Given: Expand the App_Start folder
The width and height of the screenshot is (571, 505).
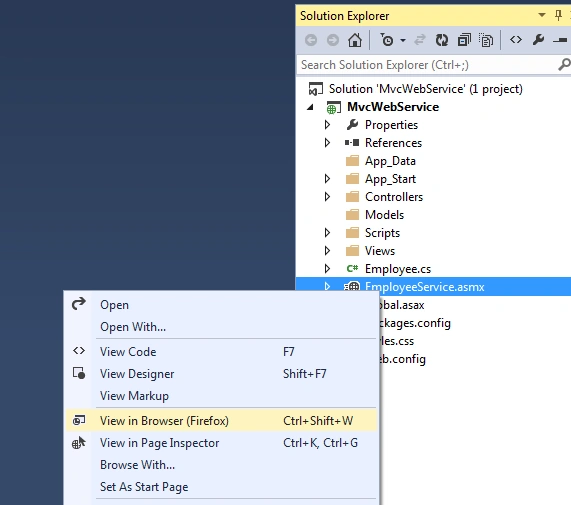Looking at the screenshot, I should pyautogui.click(x=327, y=179).
